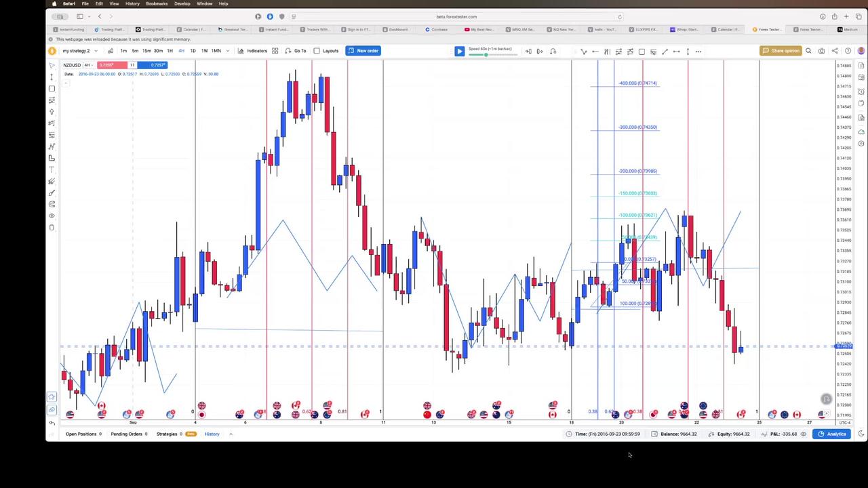Click the Go To button

pos(296,51)
